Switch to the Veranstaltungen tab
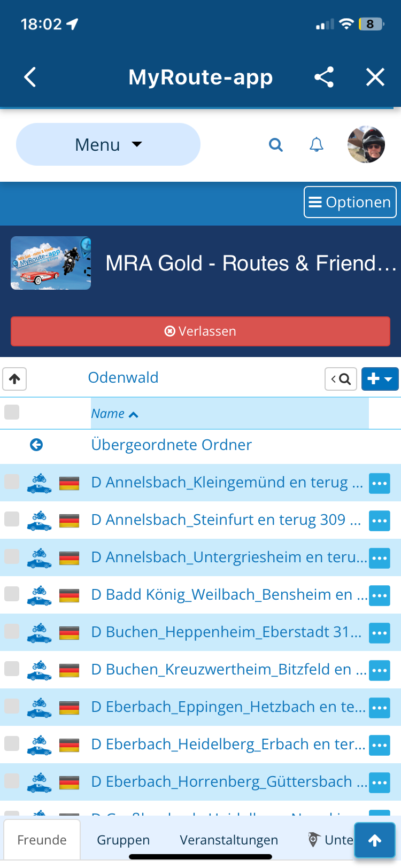This screenshot has height=868, width=401. coord(229,840)
